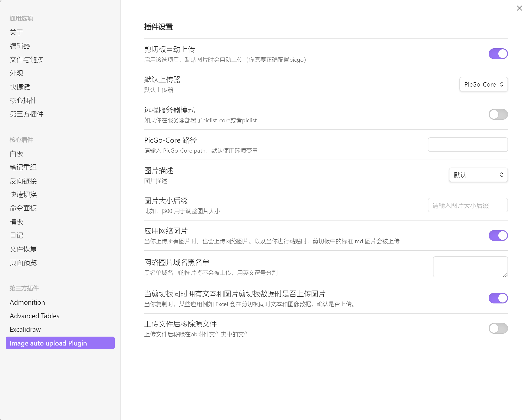Enable 上传文件后移除源文件 toggle
Screen dimensions: 530x420
498,328
